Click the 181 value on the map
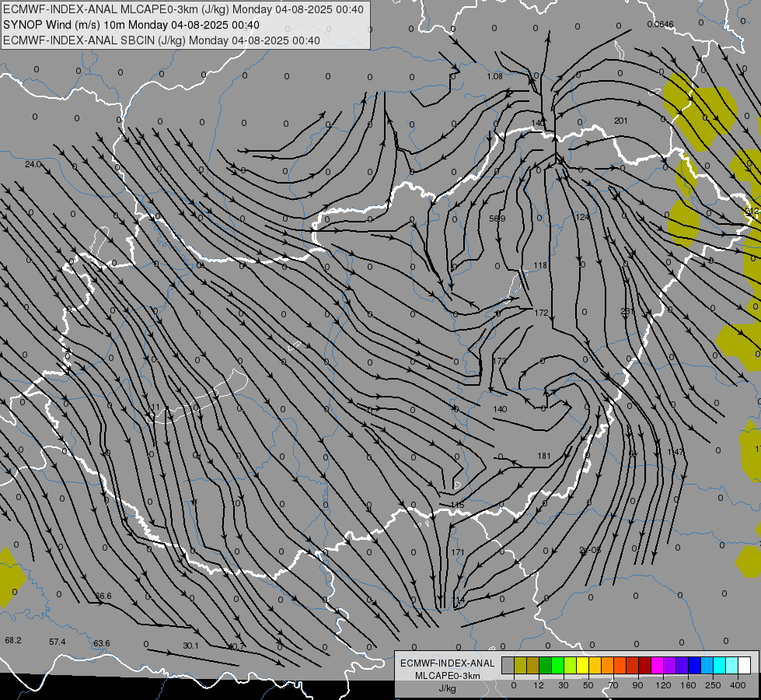 pos(544,456)
